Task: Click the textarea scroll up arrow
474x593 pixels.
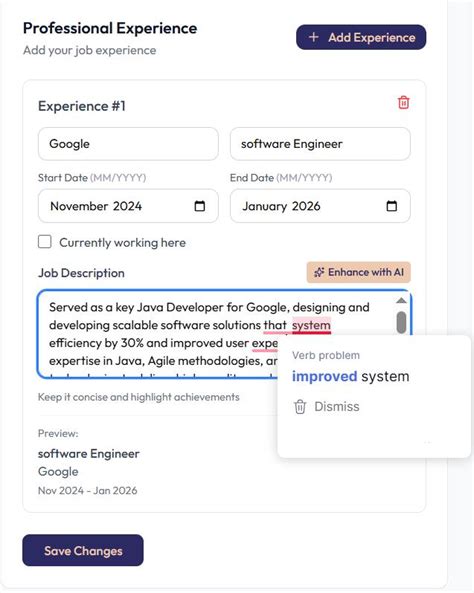Action: click(x=401, y=301)
